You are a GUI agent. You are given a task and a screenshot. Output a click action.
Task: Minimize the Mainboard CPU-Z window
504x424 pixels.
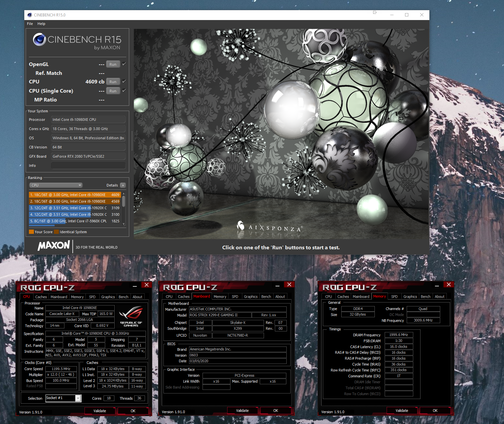pos(277,286)
